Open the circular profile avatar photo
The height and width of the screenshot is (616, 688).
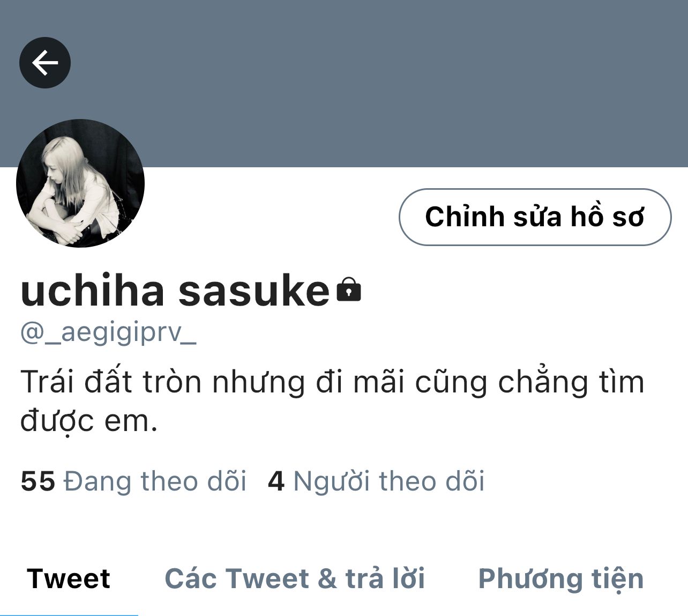click(80, 183)
